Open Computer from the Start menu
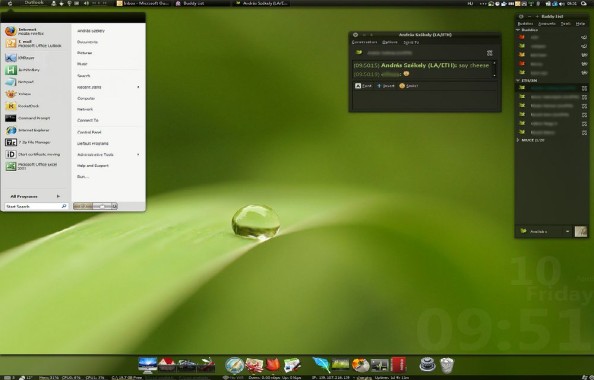This screenshot has height=380, width=594. (86, 98)
